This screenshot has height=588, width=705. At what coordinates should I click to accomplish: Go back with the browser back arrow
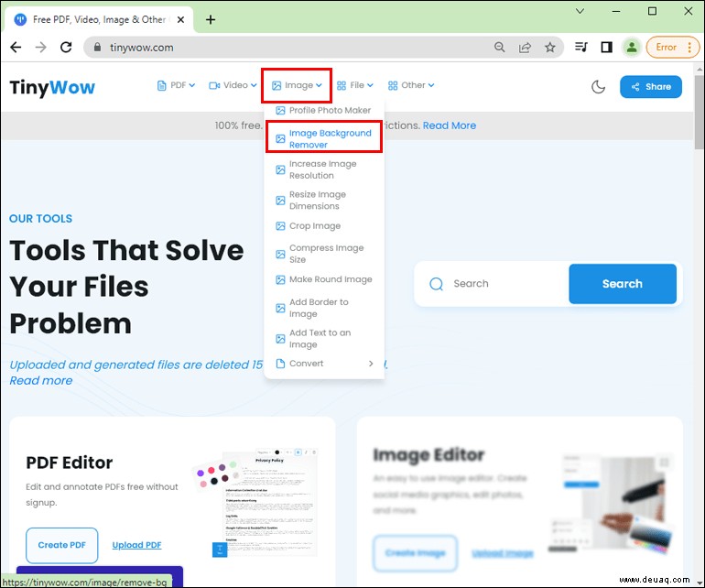click(x=16, y=48)
